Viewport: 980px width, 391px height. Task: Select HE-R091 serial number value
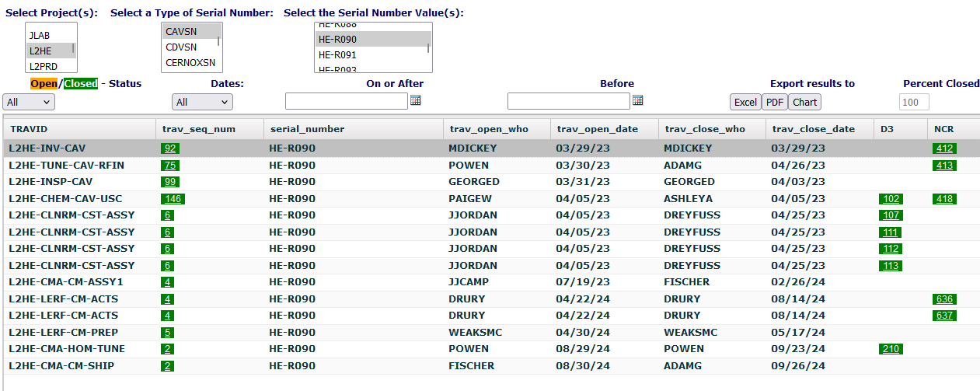click(x=337, y=55)
